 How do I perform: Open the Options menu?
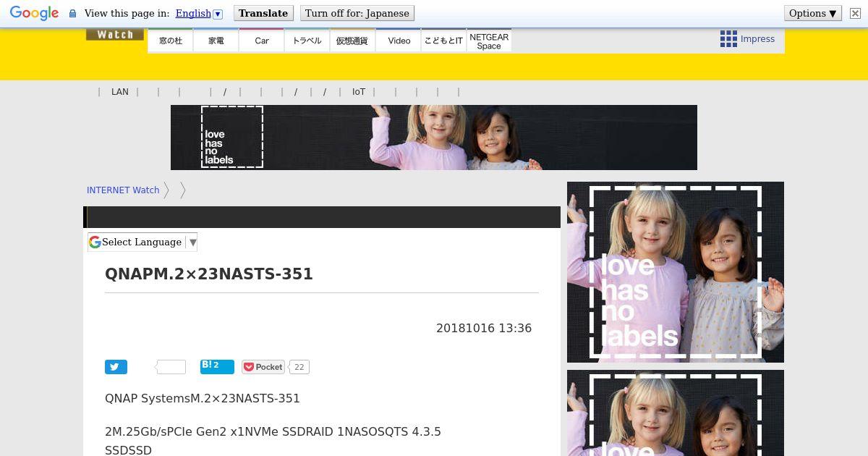pyautogui.click(x=813, y=13)
